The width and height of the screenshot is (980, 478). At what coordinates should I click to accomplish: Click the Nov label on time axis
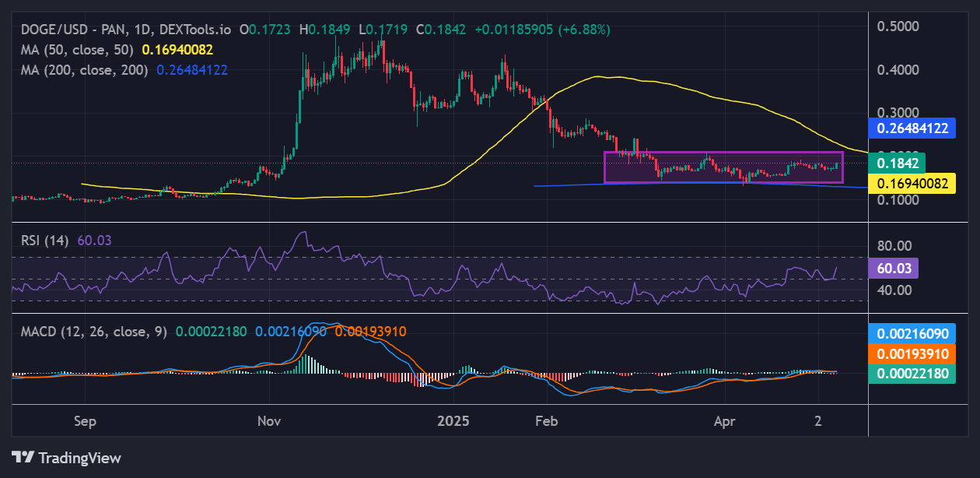click(x=268, y=421)
